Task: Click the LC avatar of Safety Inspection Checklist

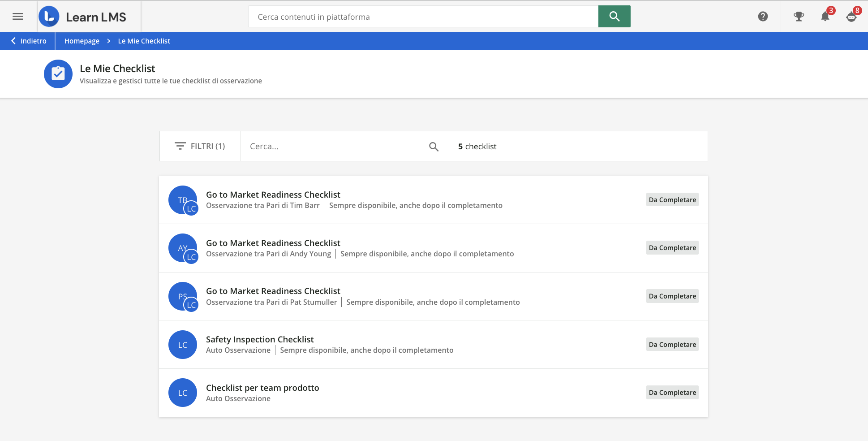Action: click(x=183, y=345)
